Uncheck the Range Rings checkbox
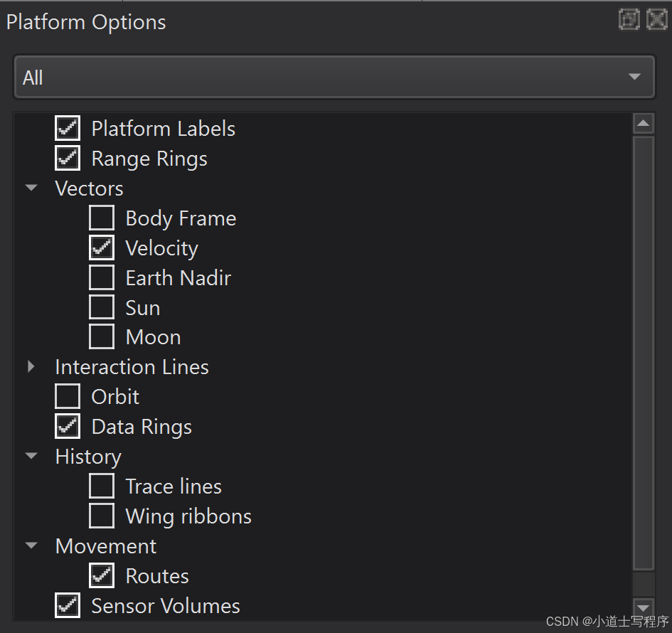The width and height of the screenshot is (672, 633). click(68, 158)
